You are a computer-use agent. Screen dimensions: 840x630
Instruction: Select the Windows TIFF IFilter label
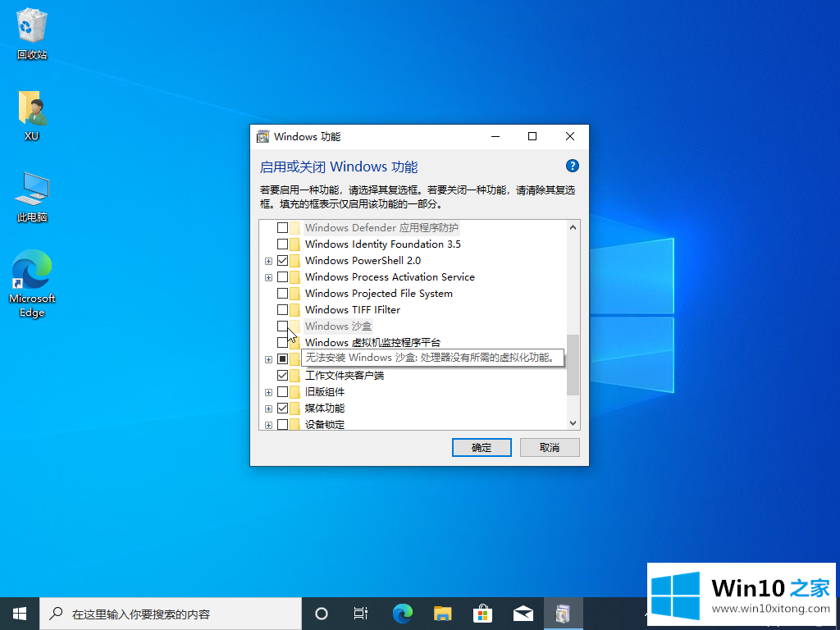click(x=353, y=310)
